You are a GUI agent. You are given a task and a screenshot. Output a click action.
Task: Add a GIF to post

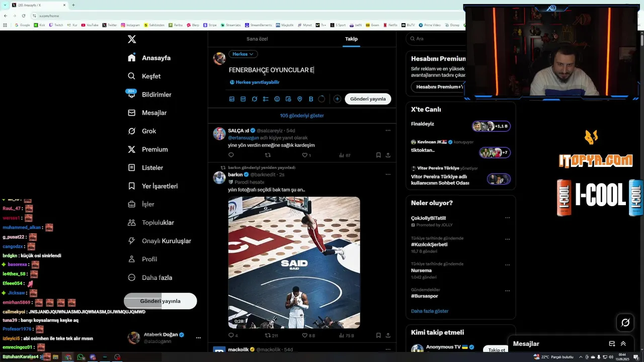243,99
